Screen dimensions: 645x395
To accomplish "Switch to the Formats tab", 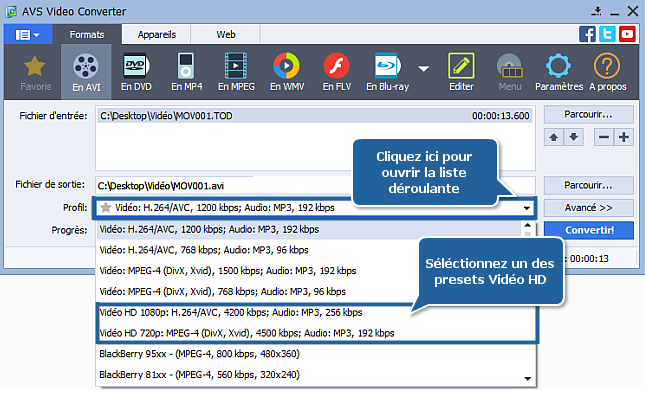I will pyautogui.click(x=87, y=35).
